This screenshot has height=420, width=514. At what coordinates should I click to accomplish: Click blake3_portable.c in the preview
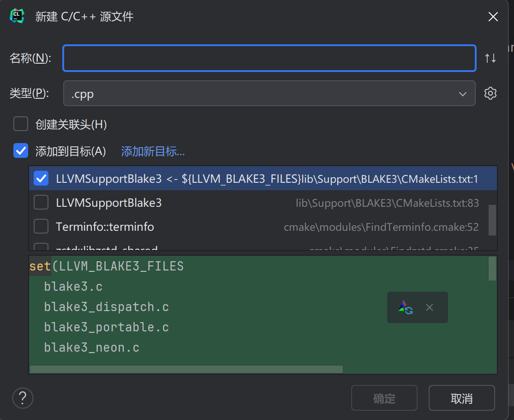pos(107,327)
